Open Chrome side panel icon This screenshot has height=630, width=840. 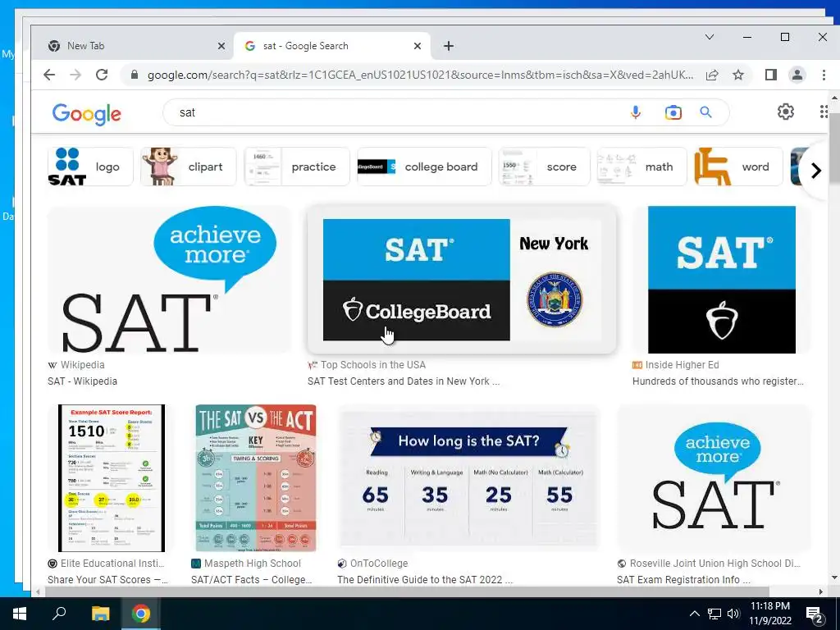click(771, 75)
